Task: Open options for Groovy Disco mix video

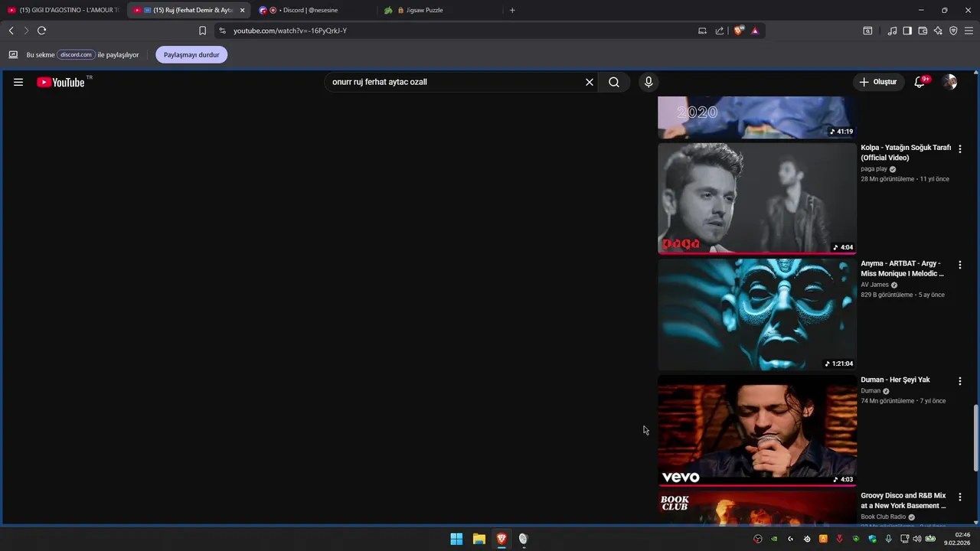Action: click(960, 497)
